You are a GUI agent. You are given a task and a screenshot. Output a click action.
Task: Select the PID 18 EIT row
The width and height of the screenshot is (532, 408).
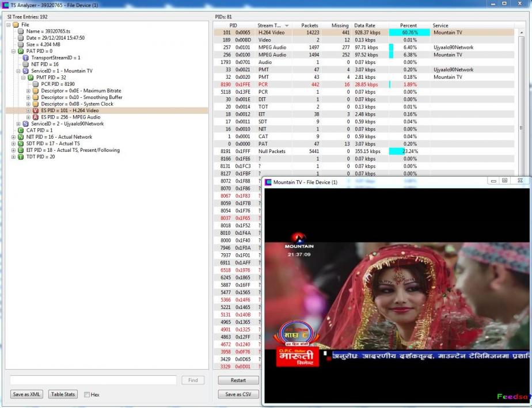pyautogui.click(x=364, y=115)
